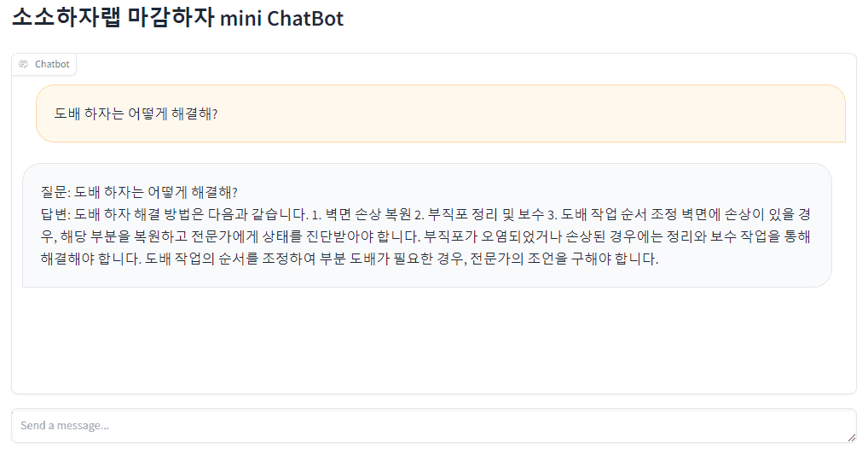Image resolution: width=868 pixels, height=454 pixels.
Task: Click the Chatbot panel label
Action: click(x=52, y=64)
